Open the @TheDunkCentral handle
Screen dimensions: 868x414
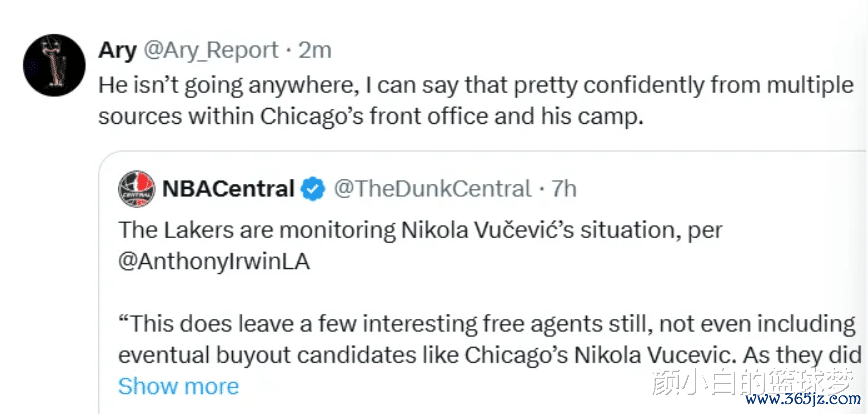pos(431,188)
